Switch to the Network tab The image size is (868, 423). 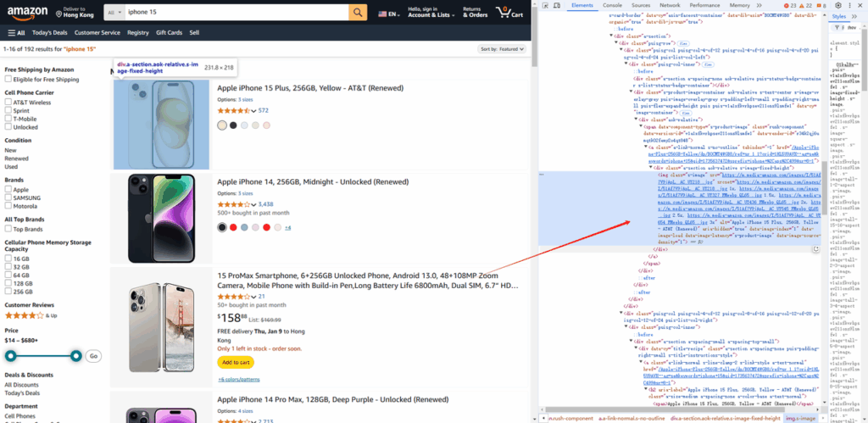click(670, 5)
